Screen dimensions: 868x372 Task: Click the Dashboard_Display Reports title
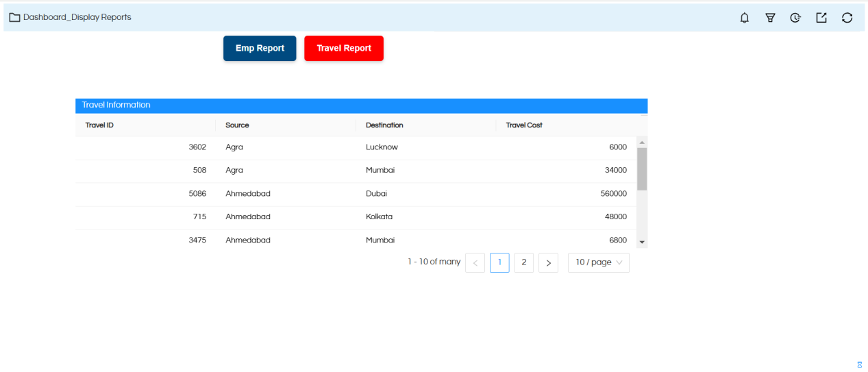[77, 17]
